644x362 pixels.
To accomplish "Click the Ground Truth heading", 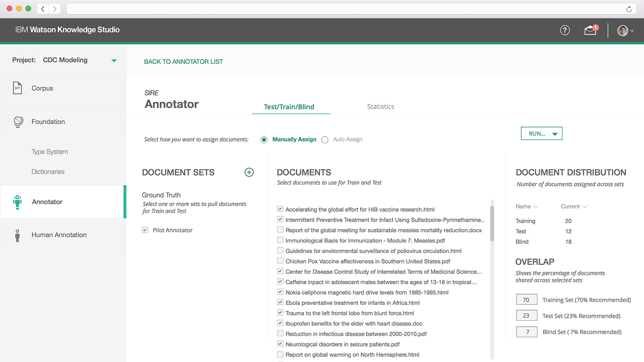I will (161, 195).
